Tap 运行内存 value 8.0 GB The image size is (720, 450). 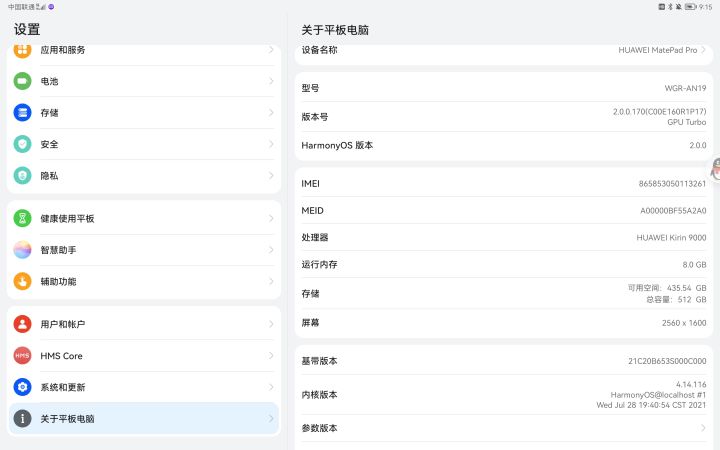[x=694, y=264]
